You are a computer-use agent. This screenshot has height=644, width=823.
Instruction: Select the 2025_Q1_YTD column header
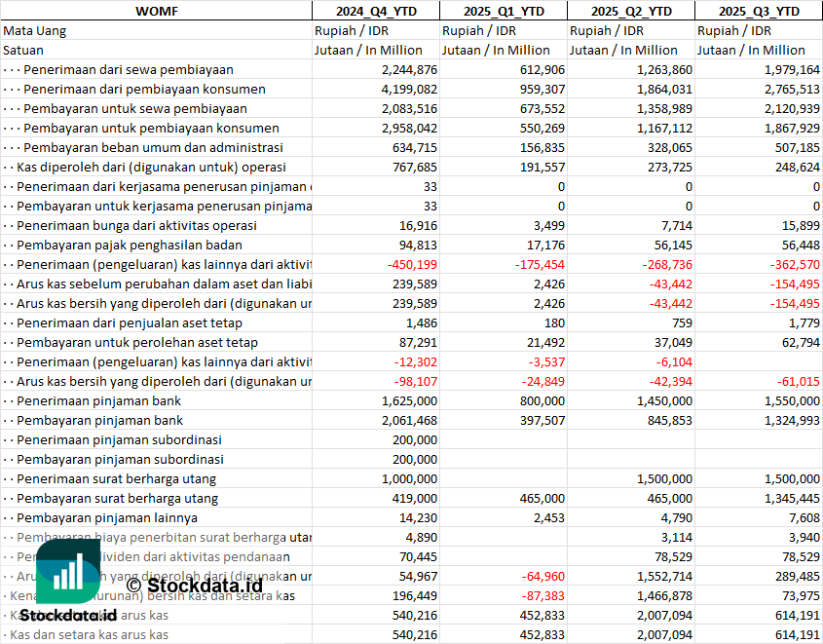click(x=503, y=11)
